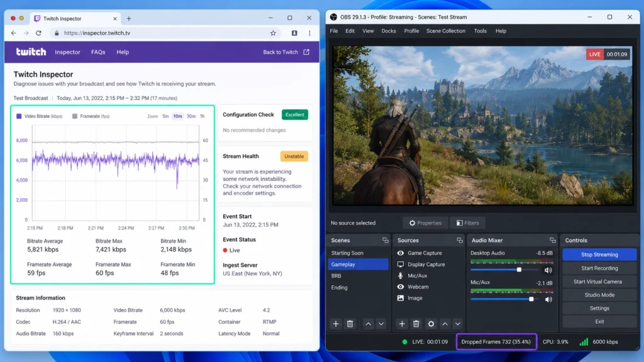Toggle visibility of Webcam source
644x362 pixels.
click(x=401, y=287)
